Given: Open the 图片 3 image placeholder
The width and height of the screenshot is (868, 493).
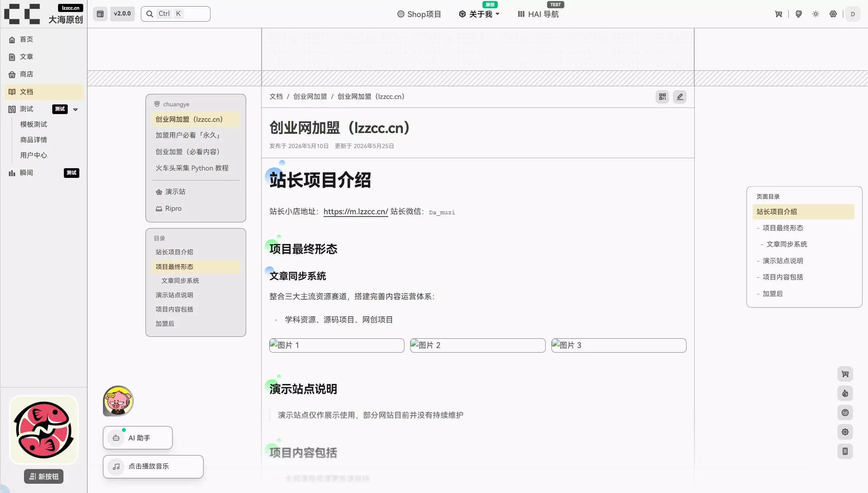Looking at the screenshot, I should pyautogui.click(x=619, y=345).
